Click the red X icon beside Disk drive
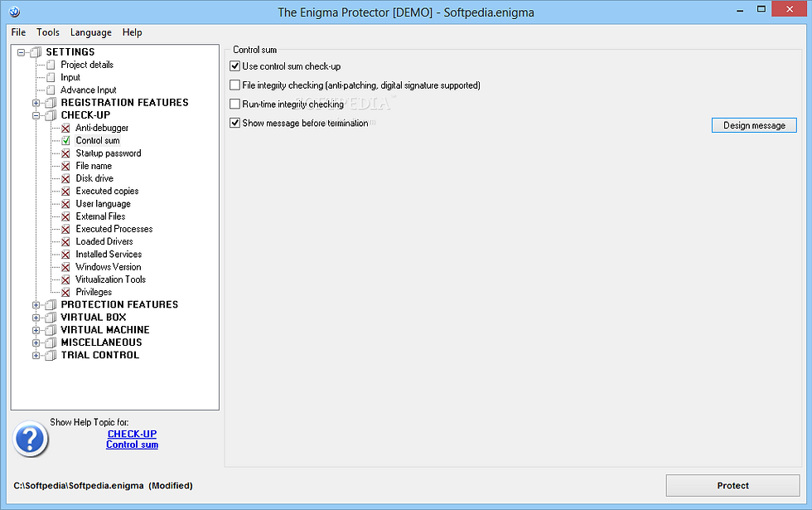The image size is (812, 510). [x=65, y=179]
